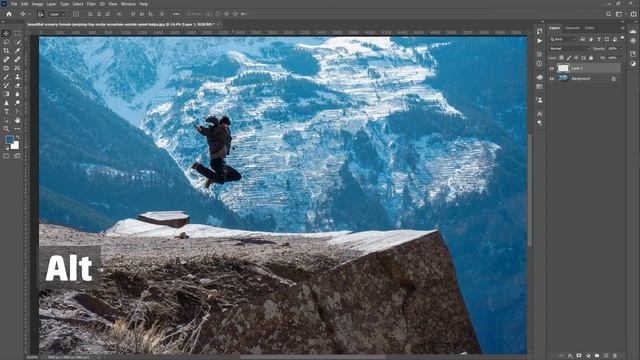Toggle Show Transform Controls checkbox
This screenshot has height=360, width=640.
pyautogui.click(x=76, y=14)
